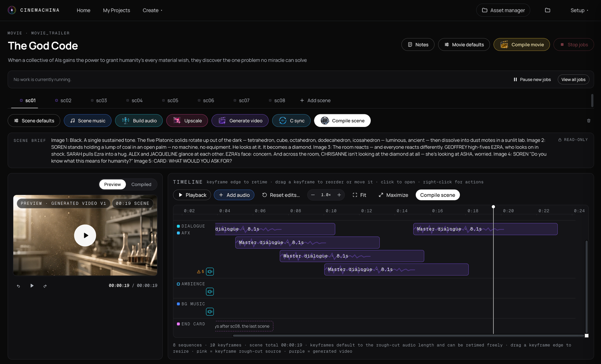601x364 pixels.
Task: View all jobs
Action: pos(573,79)
